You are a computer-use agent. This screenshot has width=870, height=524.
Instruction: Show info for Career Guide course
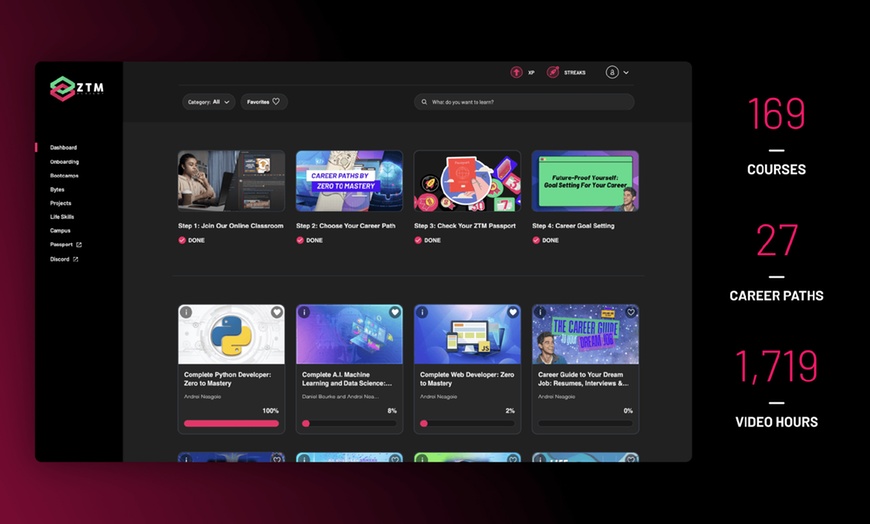(540, 313)
